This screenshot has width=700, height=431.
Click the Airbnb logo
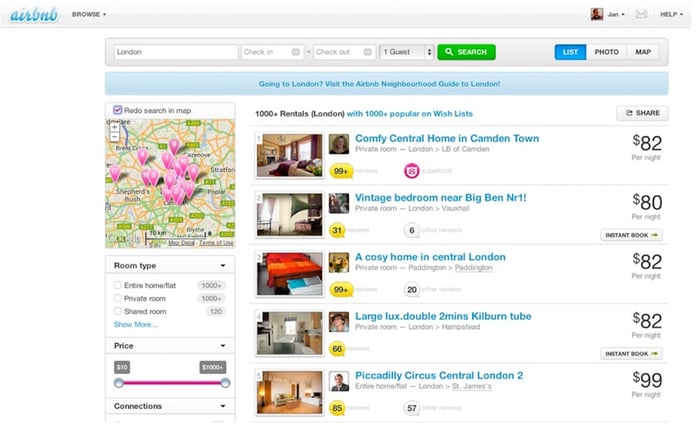point(34,15)
